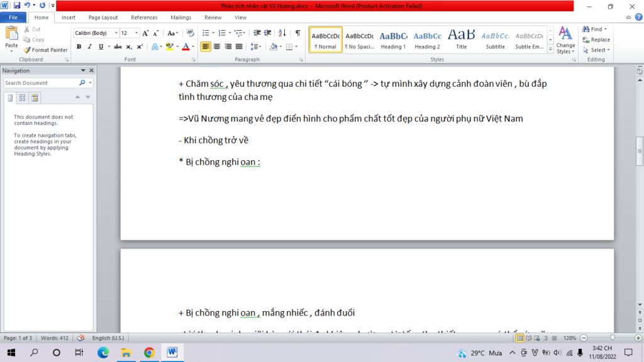Switch to Page Layout tab
Screen dimensions: 644x362
[103, 17]
